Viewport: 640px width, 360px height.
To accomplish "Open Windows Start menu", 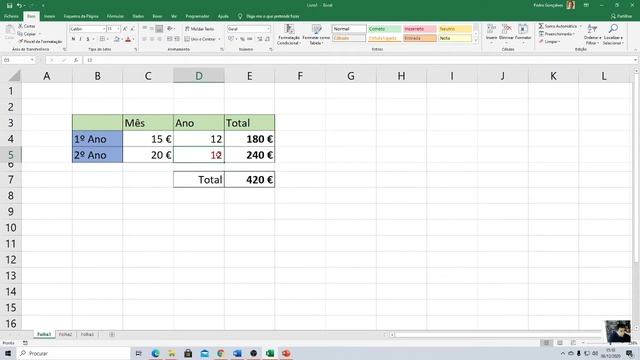I will pyautogui.click(x=8, y=353).
